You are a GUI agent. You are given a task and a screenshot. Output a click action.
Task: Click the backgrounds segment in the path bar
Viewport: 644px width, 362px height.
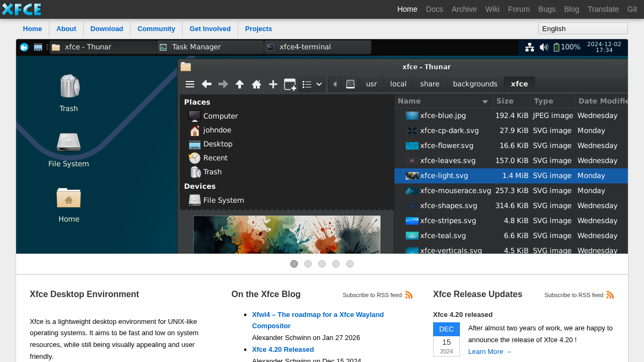475,84
